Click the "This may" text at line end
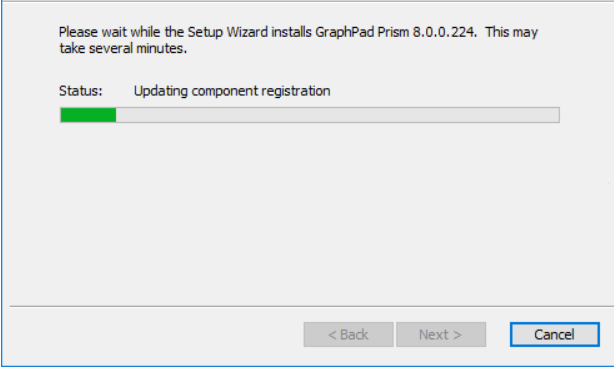This screenshot has height=368, width=614. (511, 32)
